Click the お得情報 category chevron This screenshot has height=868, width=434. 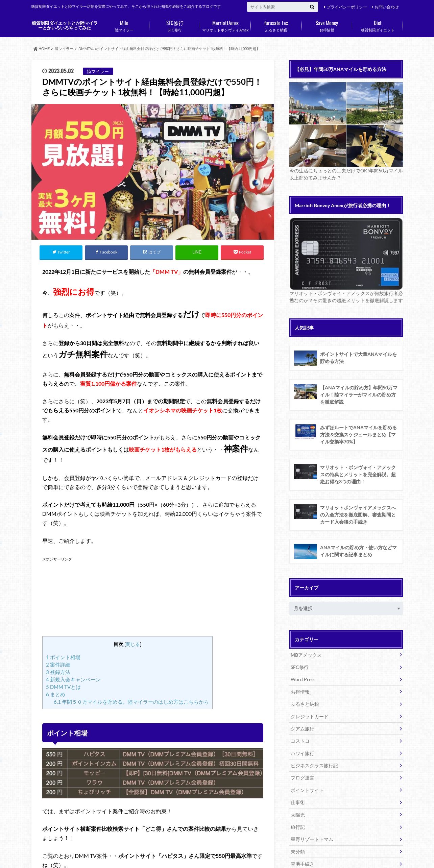(x=401, y=692)
